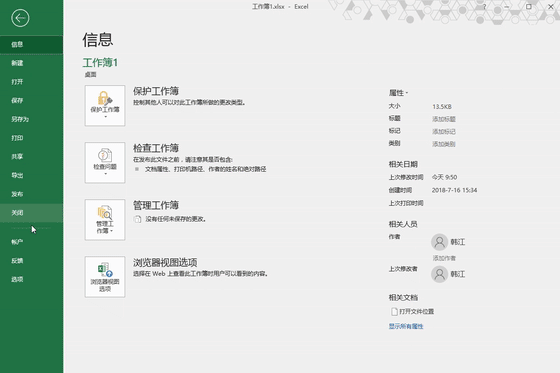560x373 pixels.
Task: Open the 保护工作簿 lock icon button
Action: (105, 105)
